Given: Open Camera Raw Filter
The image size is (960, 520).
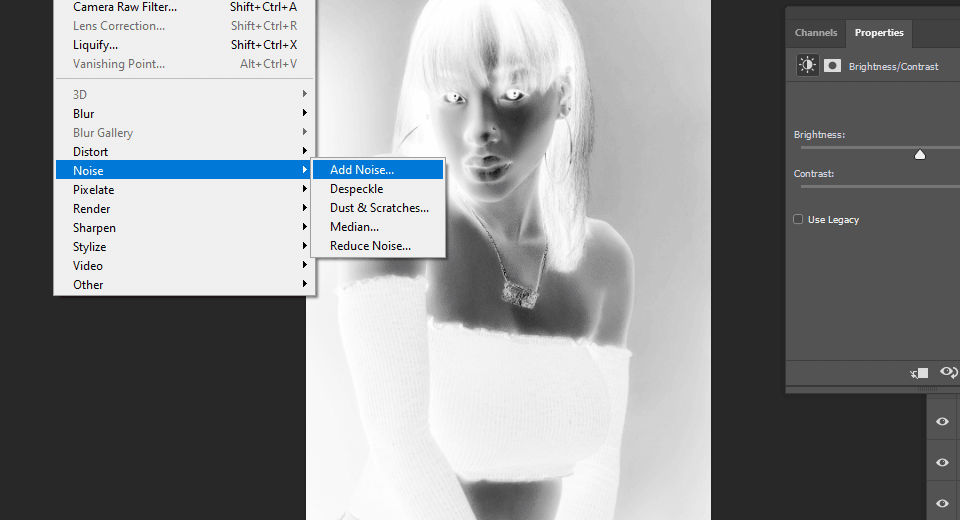Looking at the screenshot, I should pos(184,7).
